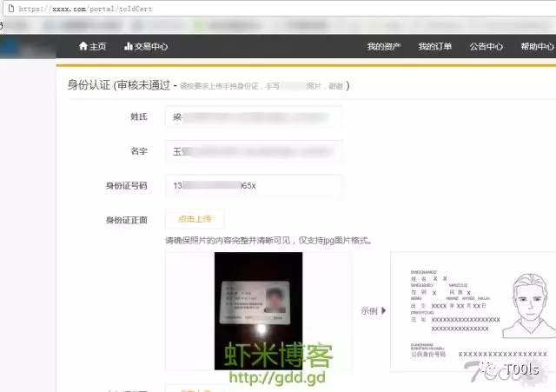Open 帮助中心 in the top navigation

tap(537, 46)
